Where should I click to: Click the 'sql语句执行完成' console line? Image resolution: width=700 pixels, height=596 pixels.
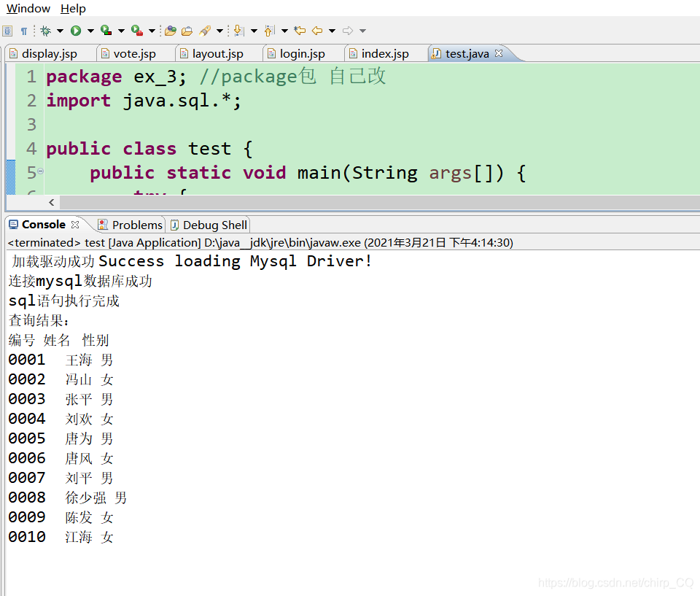(64, 301)
